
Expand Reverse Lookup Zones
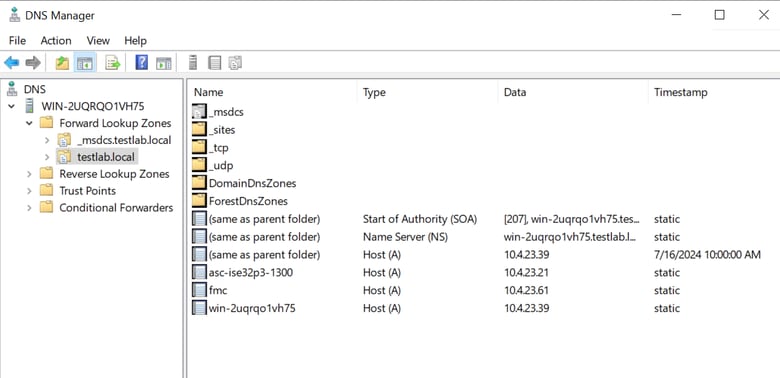(x=29, y=174)
